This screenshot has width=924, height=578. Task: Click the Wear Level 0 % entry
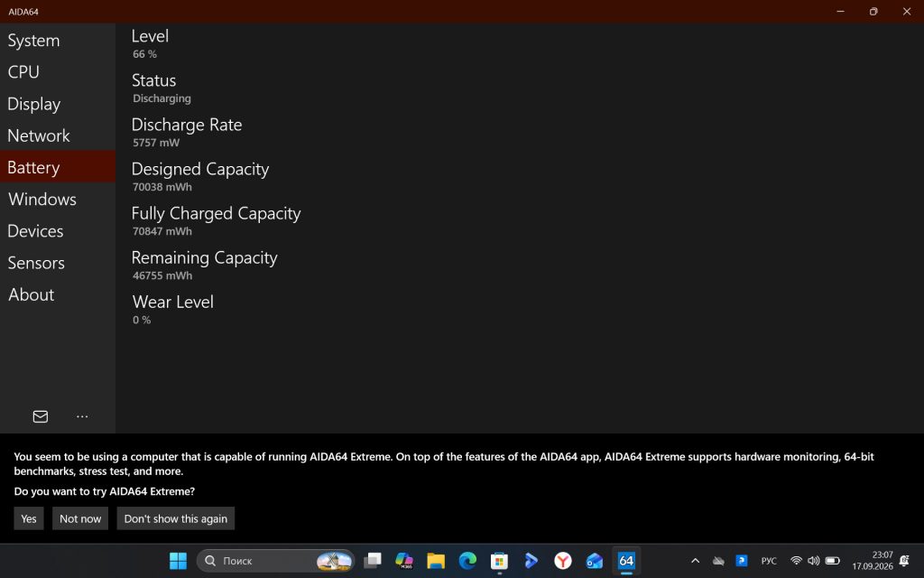point(172,309)
